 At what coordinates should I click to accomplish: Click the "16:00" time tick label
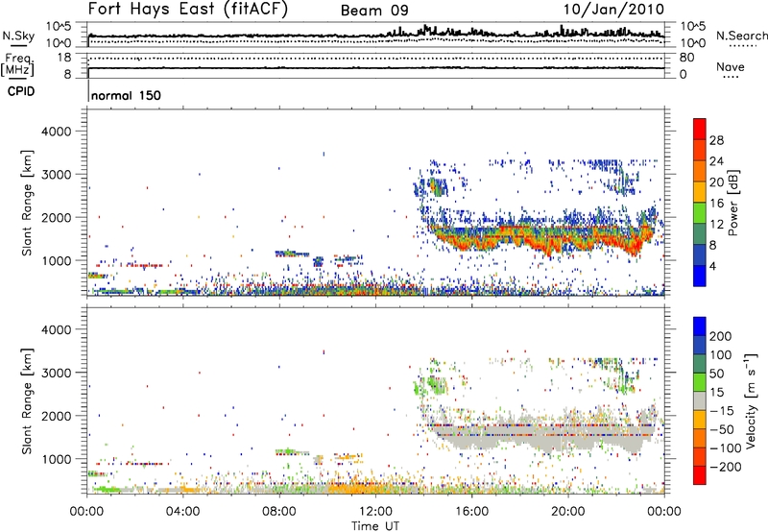[471, 512]
